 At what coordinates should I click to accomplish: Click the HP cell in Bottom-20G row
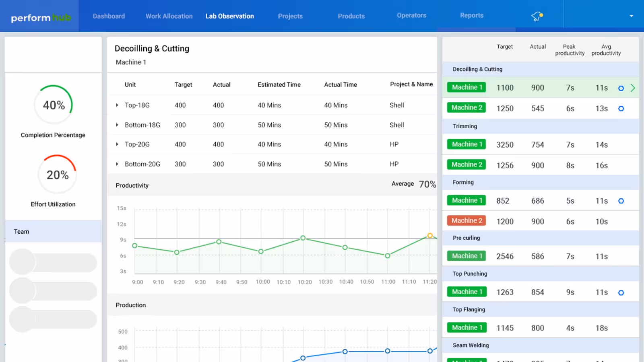click(x=394, y=164)
